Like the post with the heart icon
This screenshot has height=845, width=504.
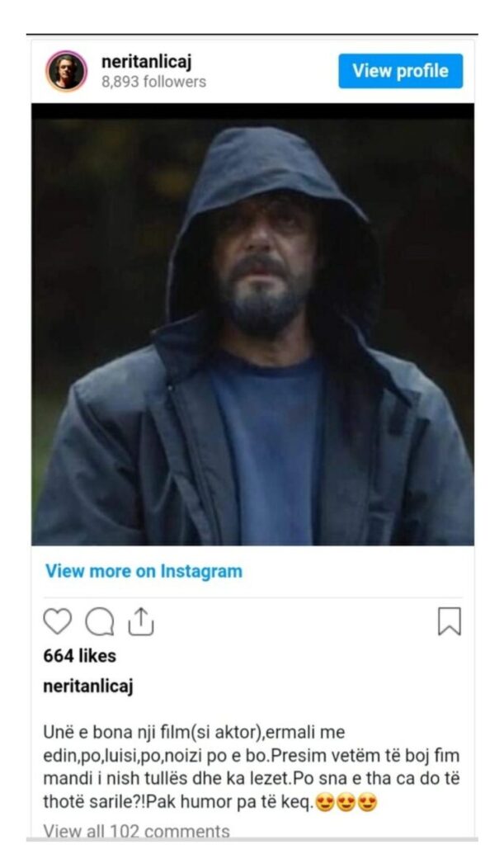(57, 621)
